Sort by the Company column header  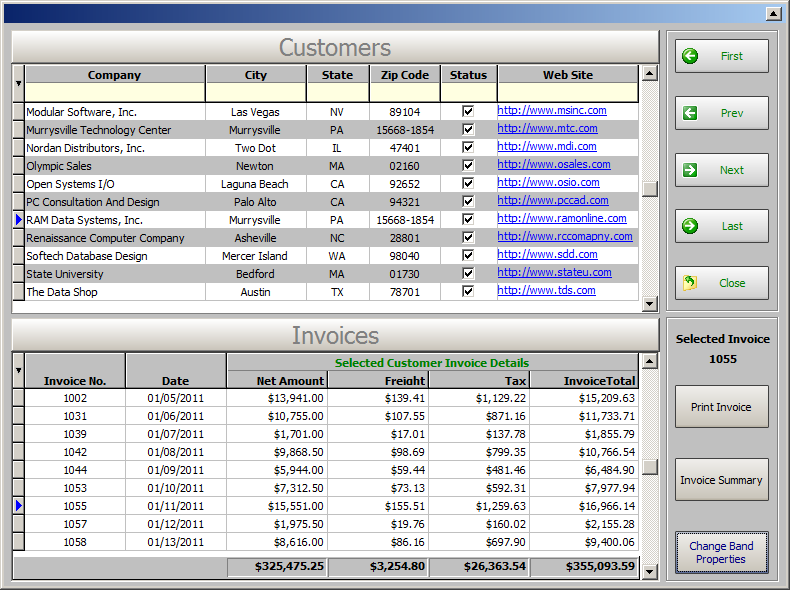click(x=115, y=75)
